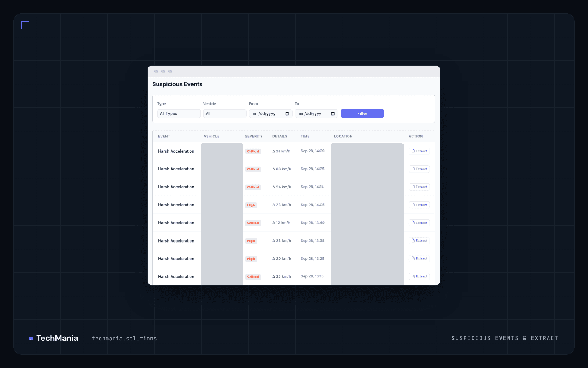Apply filters with the Filter button
588x368 pixels.
pos(362,114)
